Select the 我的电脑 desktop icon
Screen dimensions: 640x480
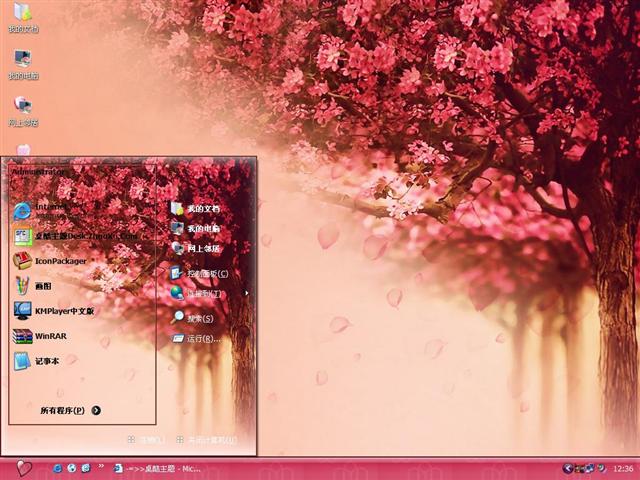pos(22,64)
